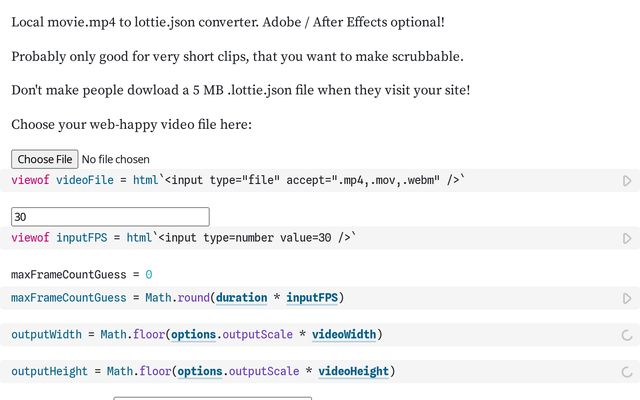Image resolution: width=640 pixels, height=400 pixels.
Task: Click the 'No file chosen' label
Action: point(116,159)
